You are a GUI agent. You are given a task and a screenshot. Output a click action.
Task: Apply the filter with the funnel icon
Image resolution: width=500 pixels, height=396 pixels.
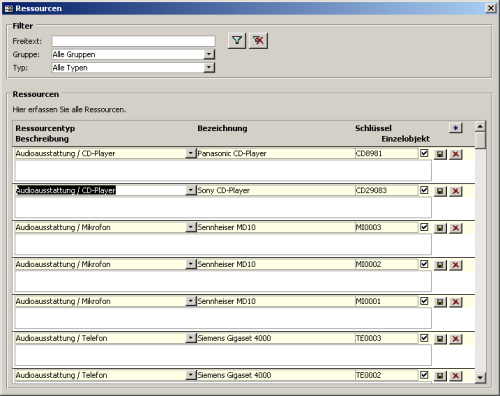[237, 41]
